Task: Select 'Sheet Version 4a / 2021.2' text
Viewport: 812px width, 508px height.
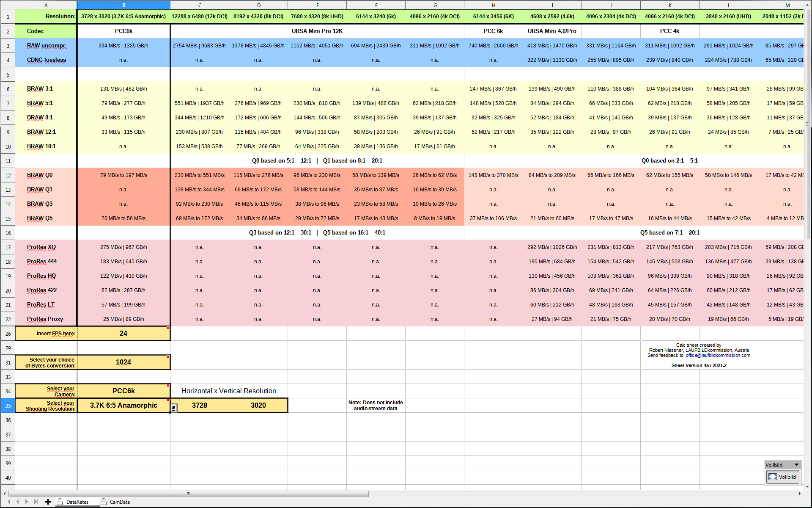Action: point(699,365)
